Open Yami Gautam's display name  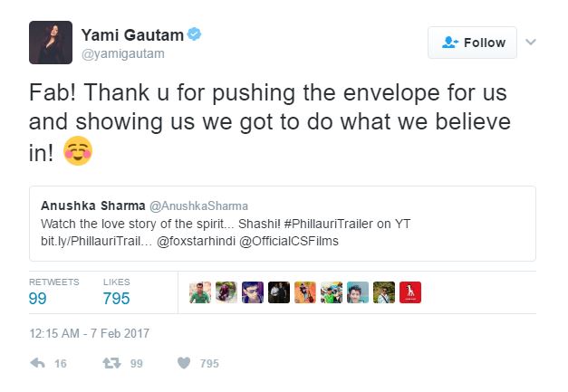[132, 35]
